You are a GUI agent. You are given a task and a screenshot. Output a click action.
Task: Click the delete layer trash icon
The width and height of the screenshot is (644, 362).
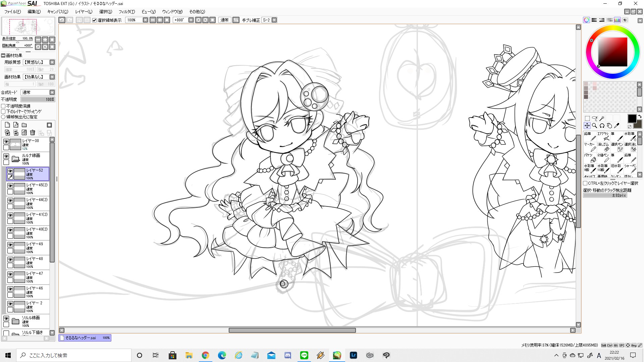pos(33,133)
